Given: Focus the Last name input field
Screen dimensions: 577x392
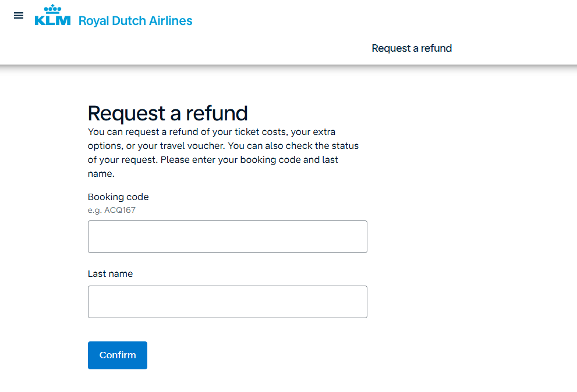Looking at the screenshot, I should coord(227,302).
